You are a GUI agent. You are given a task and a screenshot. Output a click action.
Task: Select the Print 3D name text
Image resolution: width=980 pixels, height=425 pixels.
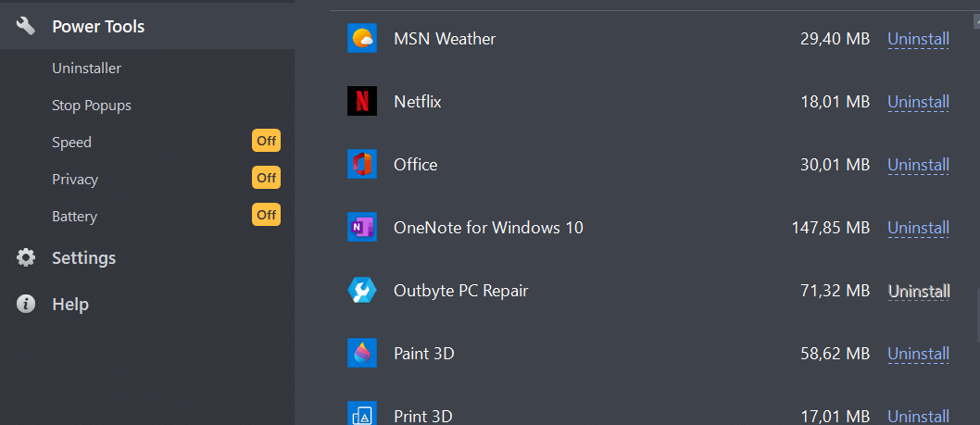tap(423, 417)
